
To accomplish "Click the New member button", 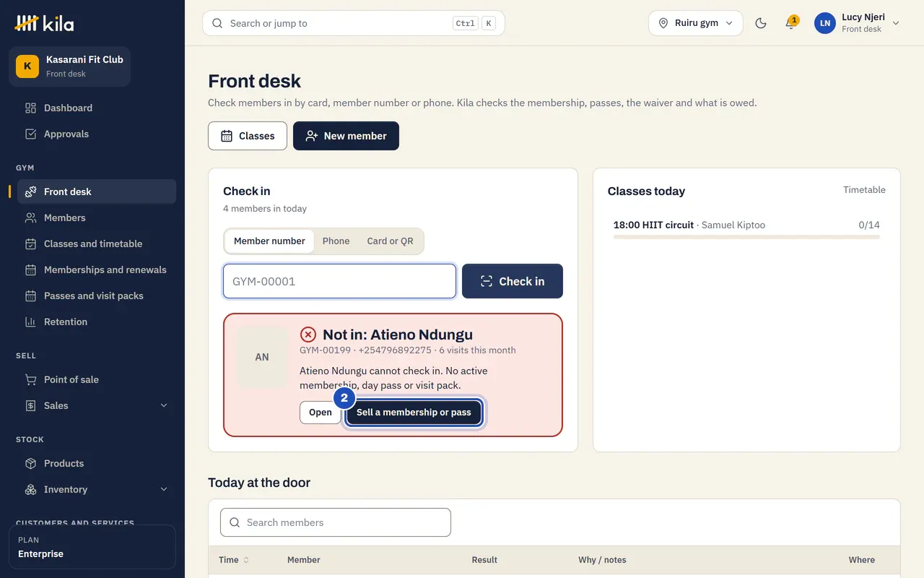I will click(x=346, y=136).
